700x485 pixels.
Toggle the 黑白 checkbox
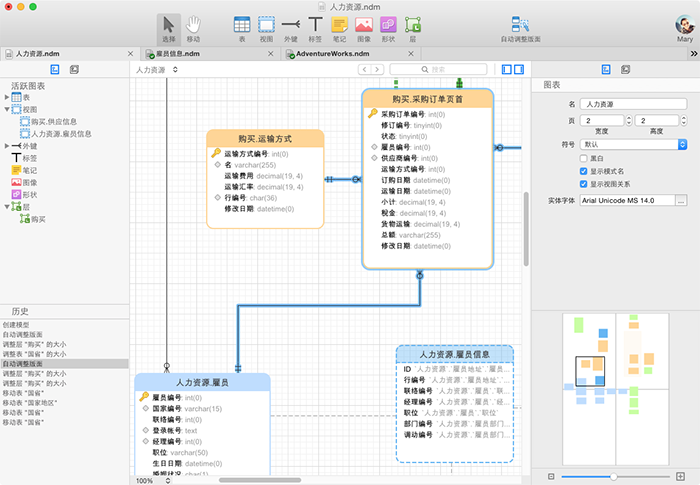coord(583,158)
